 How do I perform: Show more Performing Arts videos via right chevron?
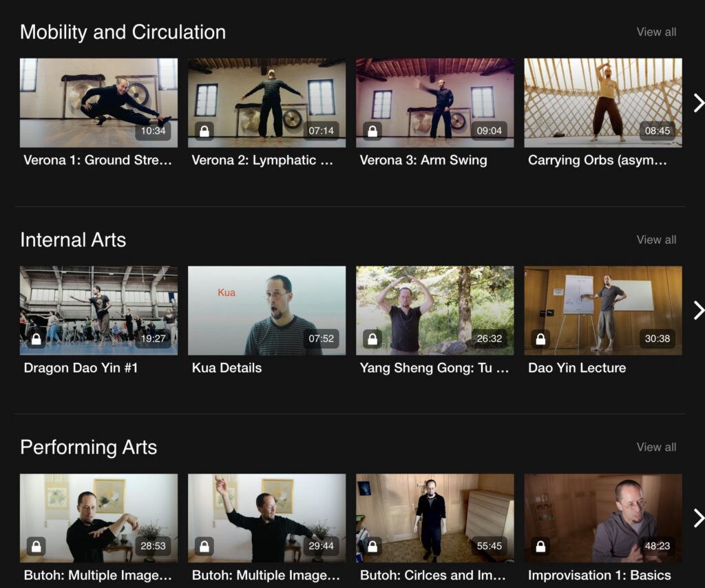tap(698, 518)
